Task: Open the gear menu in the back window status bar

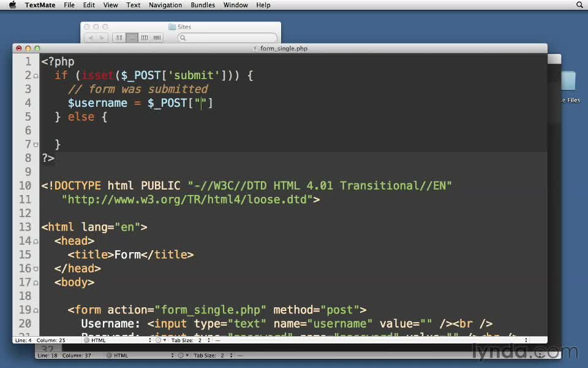Action: [183, 355]
